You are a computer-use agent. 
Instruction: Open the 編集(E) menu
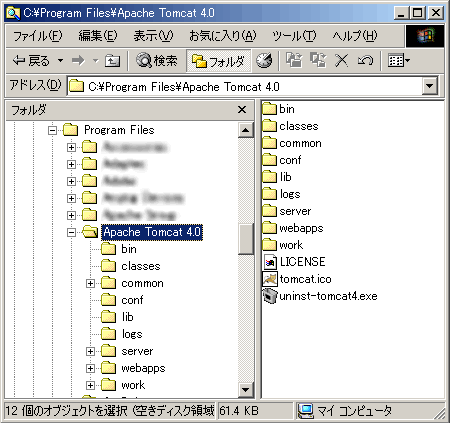98,36
